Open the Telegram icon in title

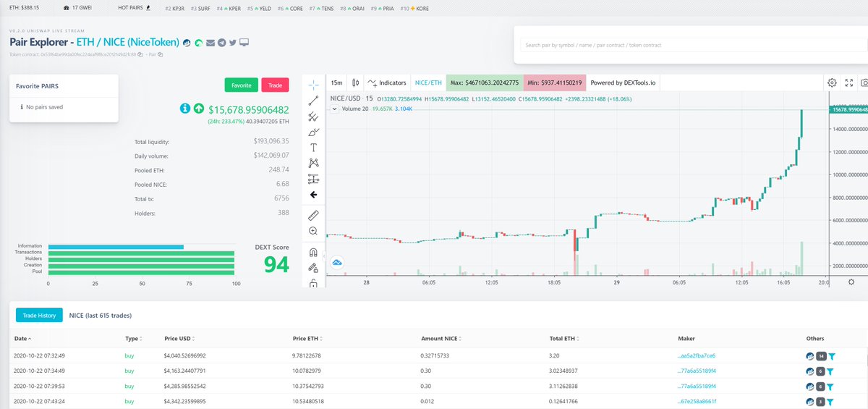tap(221, 43)
